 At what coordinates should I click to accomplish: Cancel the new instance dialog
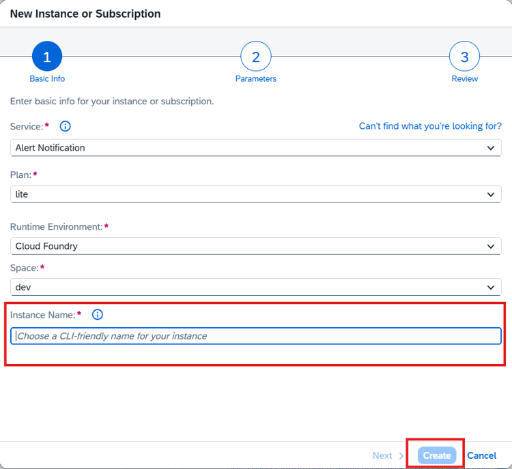click(481, 455)
